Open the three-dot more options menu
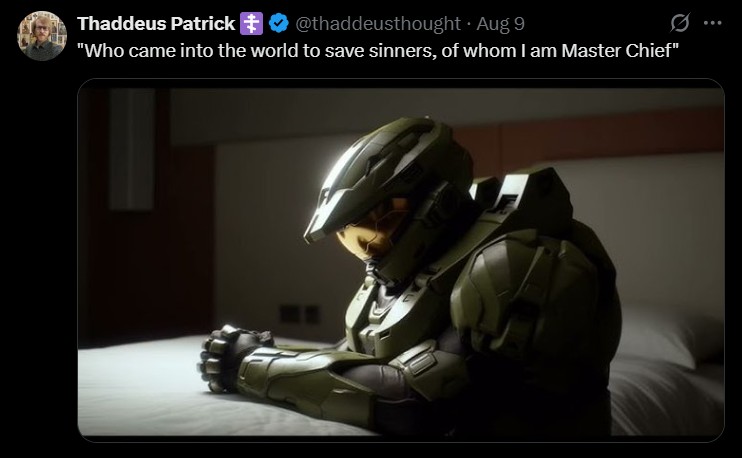742x458 pixels. (x=712, y=23)
